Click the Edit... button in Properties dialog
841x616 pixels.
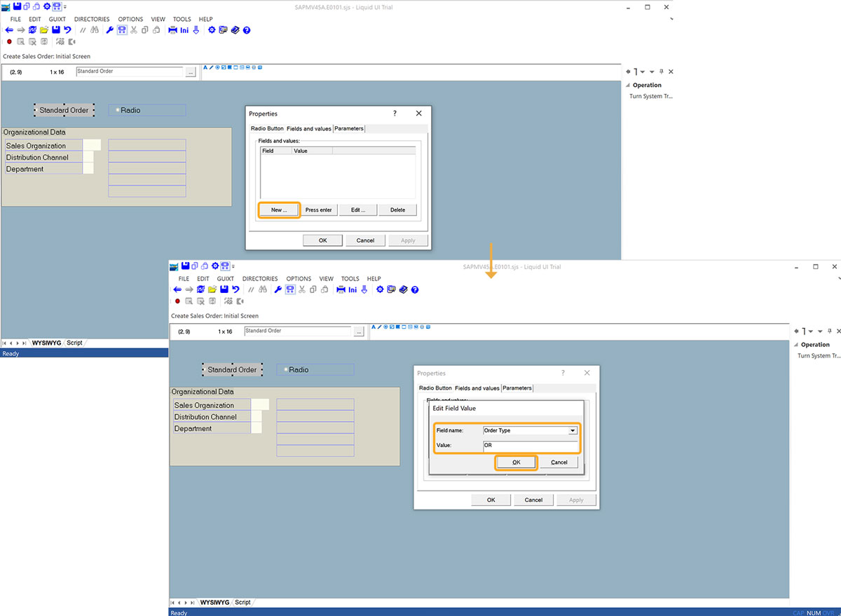pos(358,210)
